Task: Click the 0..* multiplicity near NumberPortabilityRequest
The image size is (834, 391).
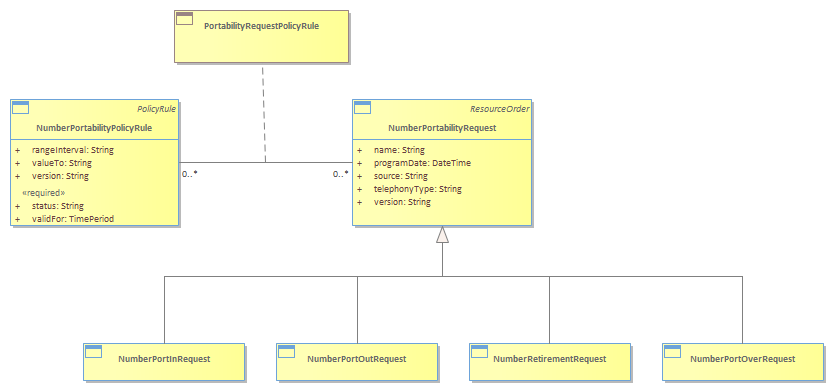Action: tap(340, 173)
